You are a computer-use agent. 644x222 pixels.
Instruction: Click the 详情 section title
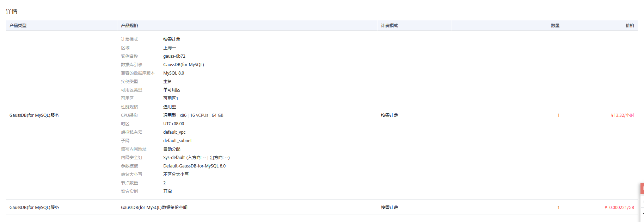click(x=12, y=12)
